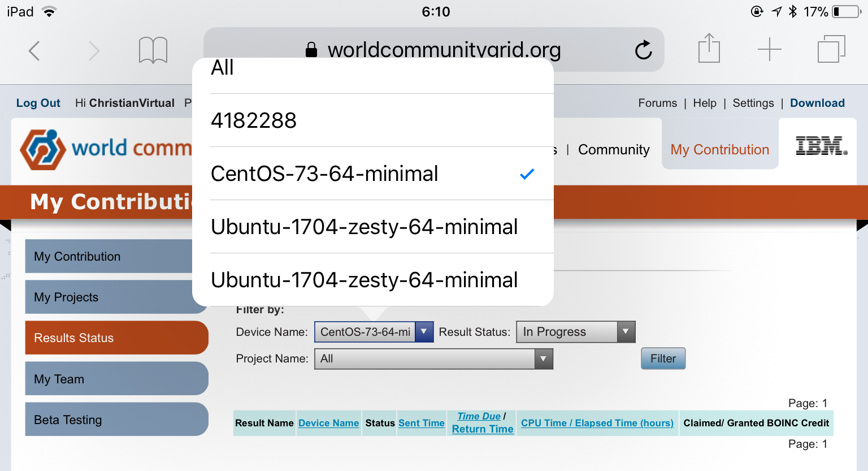This screenshot has width=868, height=471.
Task: Open the Device Name dropdown
Action: click(x=374, y=332)
